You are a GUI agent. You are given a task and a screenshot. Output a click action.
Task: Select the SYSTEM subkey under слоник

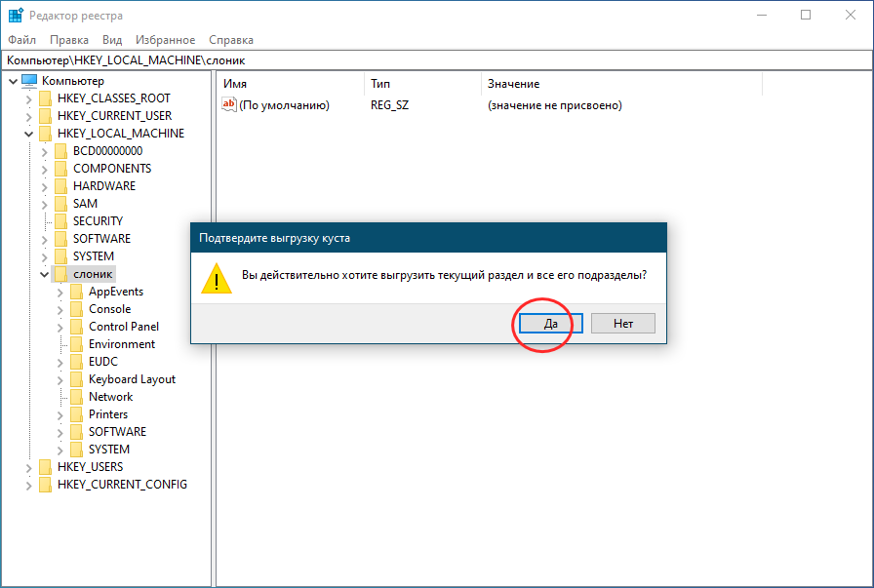point(109,450)
